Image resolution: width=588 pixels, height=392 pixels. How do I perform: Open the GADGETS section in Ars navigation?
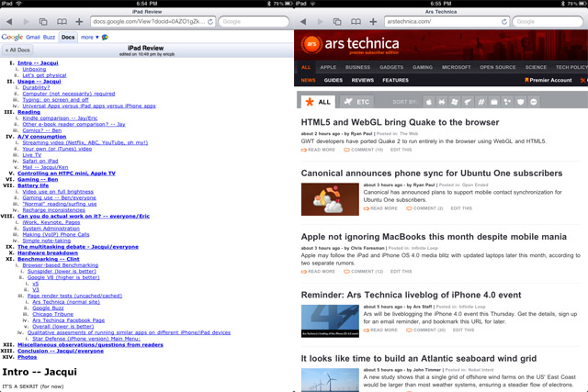391,67
